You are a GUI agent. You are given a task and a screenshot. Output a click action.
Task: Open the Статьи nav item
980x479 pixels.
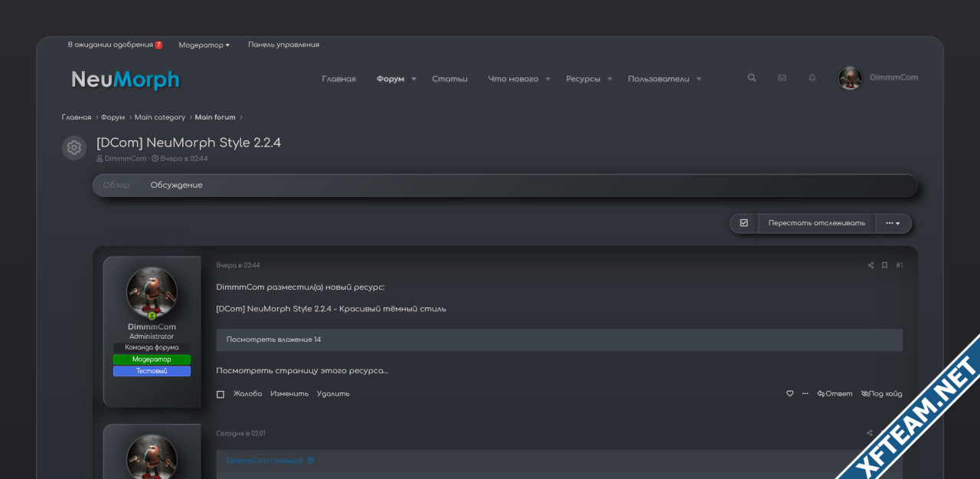click(449, 79)
